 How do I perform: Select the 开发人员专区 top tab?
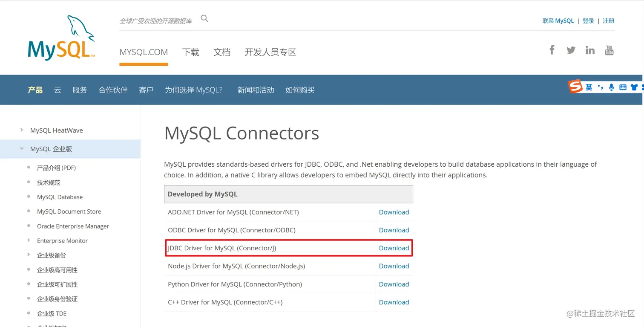point(270,52)
